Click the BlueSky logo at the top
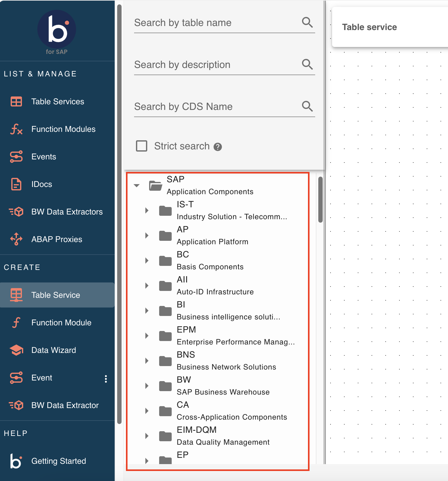Screen dimensions: 448x481 pos(56,30)
